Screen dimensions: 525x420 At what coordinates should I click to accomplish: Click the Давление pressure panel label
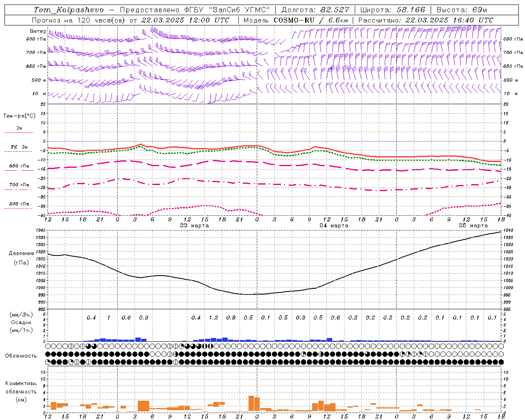[x=21, y=253]
